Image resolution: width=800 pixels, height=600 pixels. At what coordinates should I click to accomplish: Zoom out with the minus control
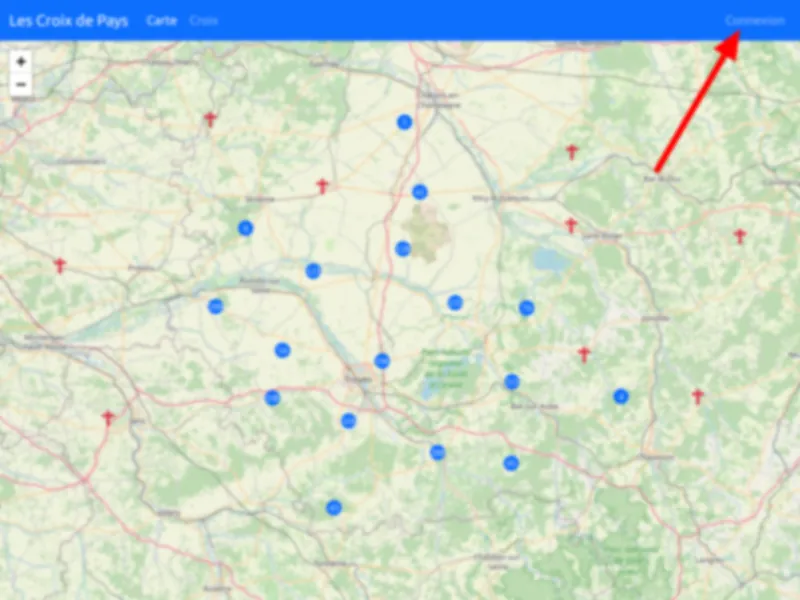[x=19, y=85]
